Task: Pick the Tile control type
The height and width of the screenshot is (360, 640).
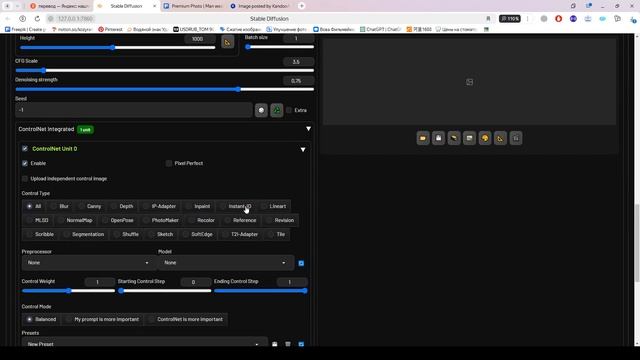Action: pos(277,235)
